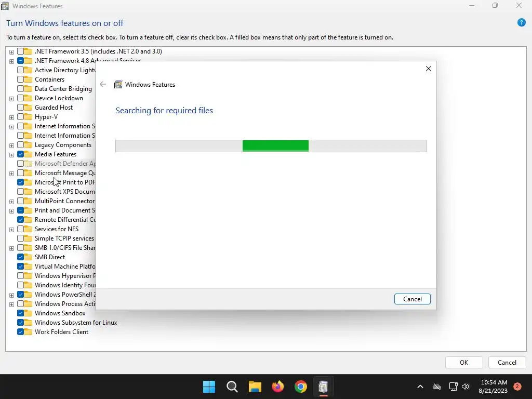Click the back arrow in the dialog
532x399 pixels.
point(103,84)
